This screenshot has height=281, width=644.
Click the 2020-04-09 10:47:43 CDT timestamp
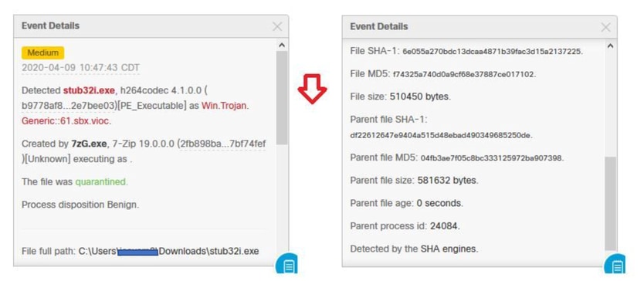tap(80, 68)
